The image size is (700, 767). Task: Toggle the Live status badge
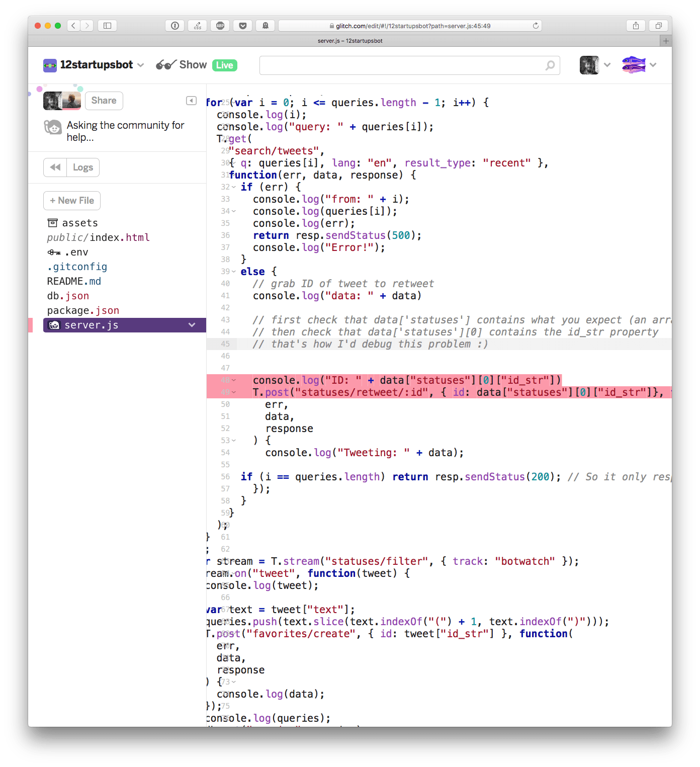[x=224, y=65]
